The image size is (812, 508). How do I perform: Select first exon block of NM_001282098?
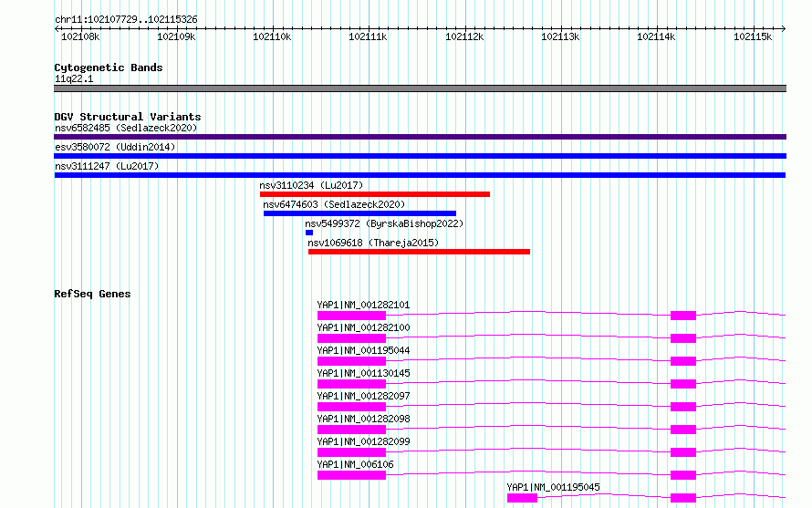point(351,430)
